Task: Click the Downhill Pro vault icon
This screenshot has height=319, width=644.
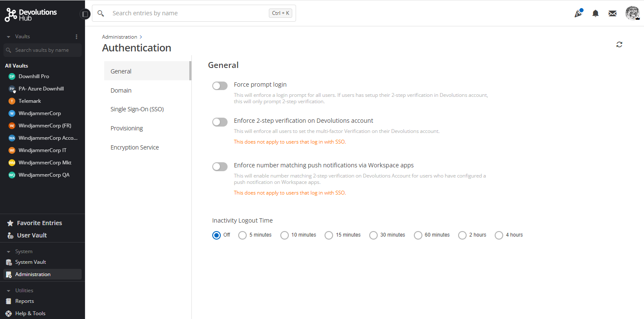Action: point(12,76)
